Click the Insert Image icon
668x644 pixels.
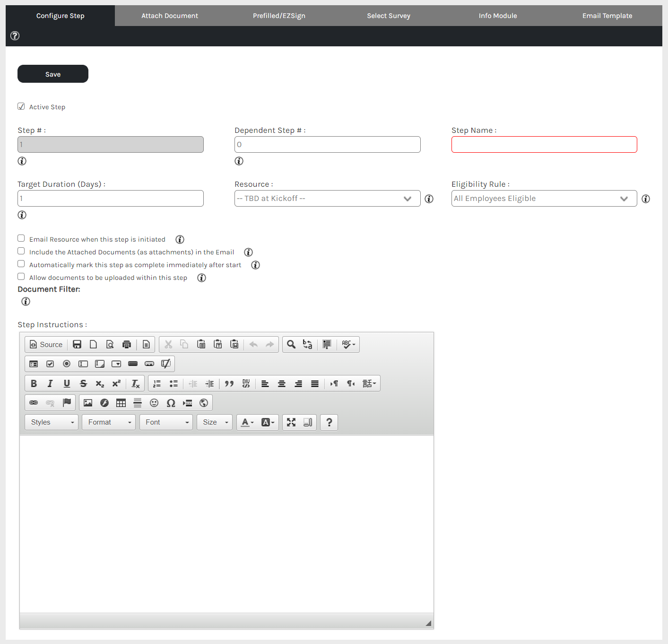(88, 403)
